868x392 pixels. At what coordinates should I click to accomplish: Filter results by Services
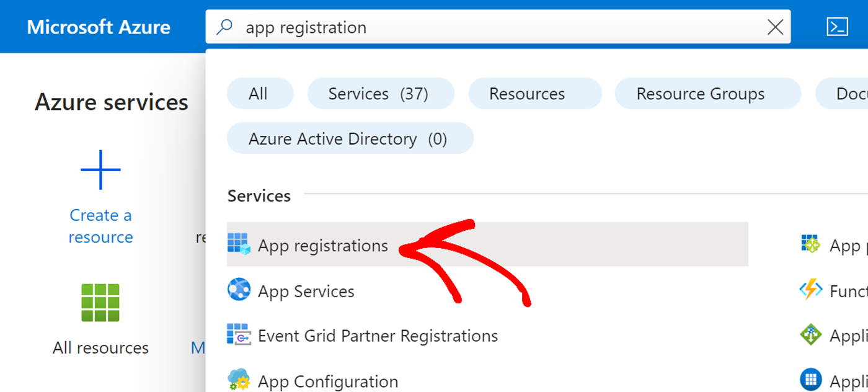click(x=381, y=93)
